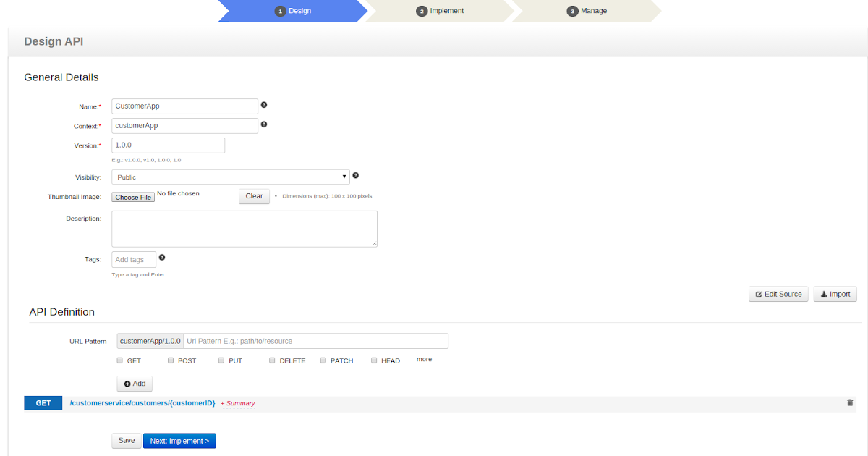
Task: Enable the GET method checkbox
Action: tap(119, 360)
